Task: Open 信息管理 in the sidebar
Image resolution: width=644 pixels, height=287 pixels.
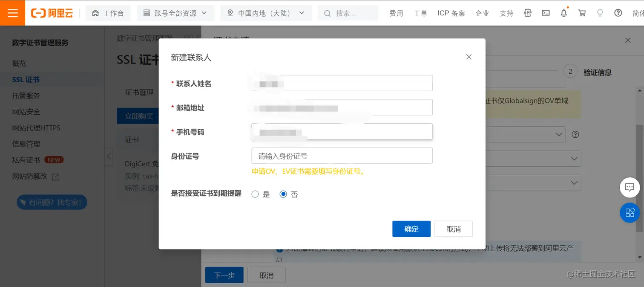Action: pyautogui.click(x=26, y=144)
